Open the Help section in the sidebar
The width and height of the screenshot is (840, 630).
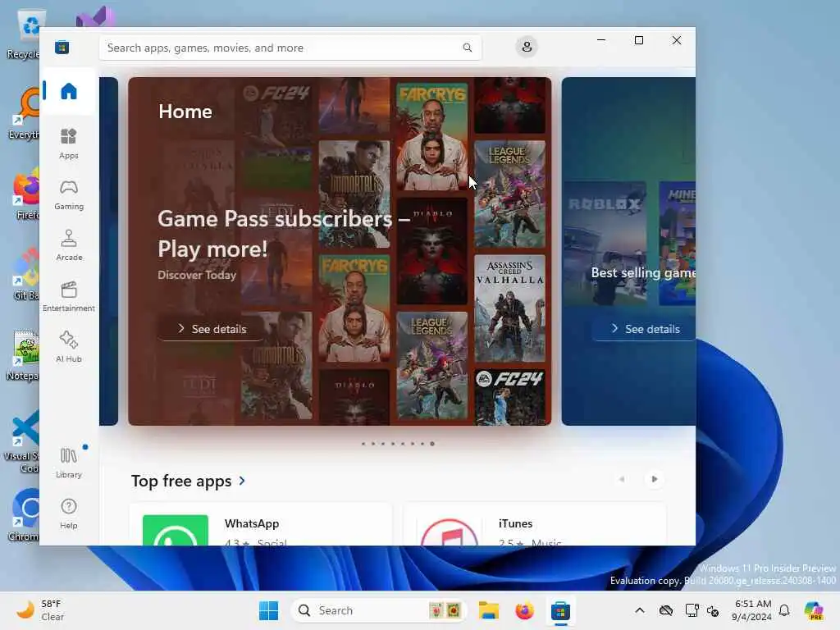69,514
